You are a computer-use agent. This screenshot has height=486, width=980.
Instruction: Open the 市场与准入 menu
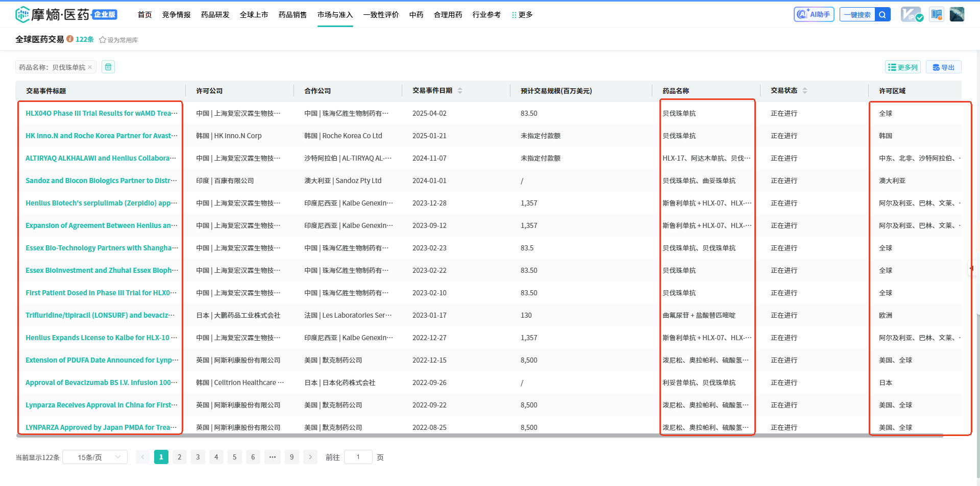pos(335,15)
